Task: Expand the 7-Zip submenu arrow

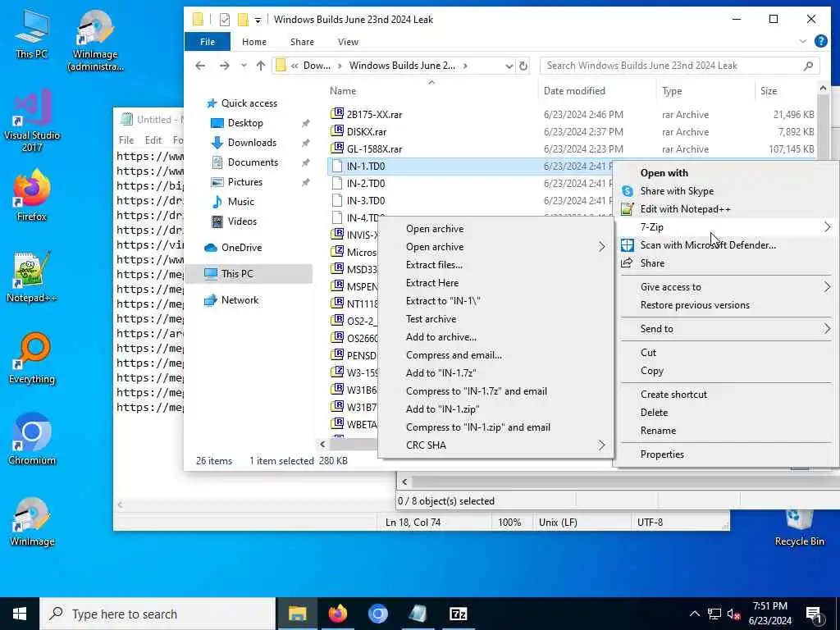Action: 827,227
